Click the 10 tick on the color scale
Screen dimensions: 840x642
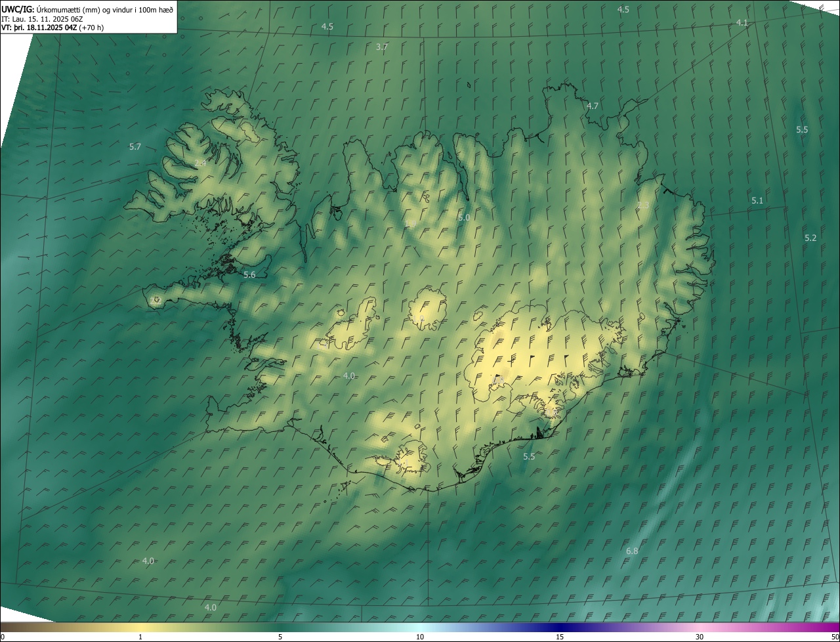coord(420,637)
